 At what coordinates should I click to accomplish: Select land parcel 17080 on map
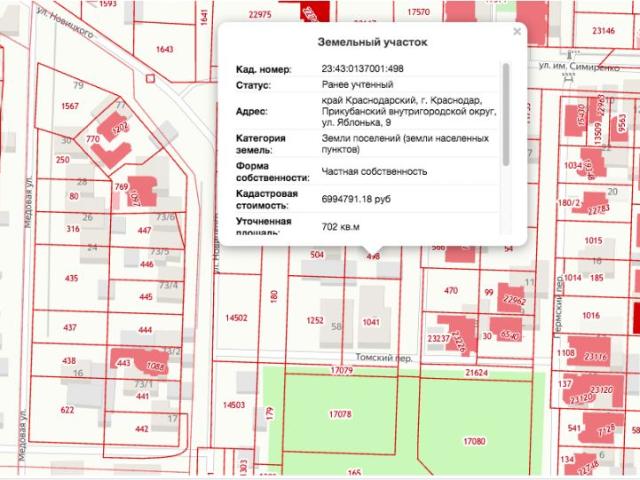point(474,441)
